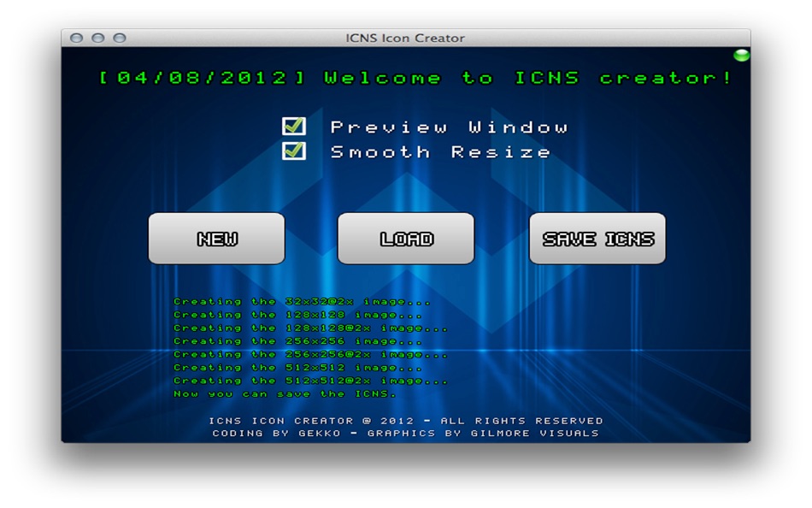
Task: Click the SAVE ICNS button
Action: pos(597,239)
